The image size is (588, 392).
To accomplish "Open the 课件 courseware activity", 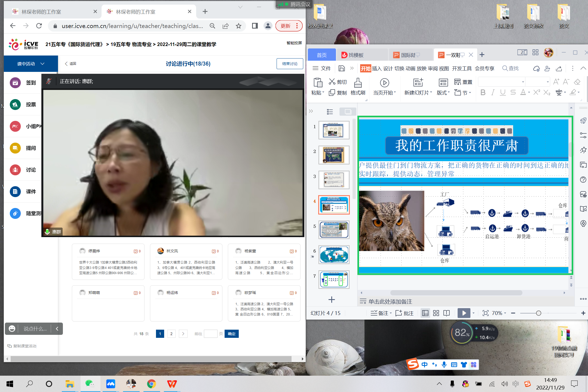I will [23, 192].
